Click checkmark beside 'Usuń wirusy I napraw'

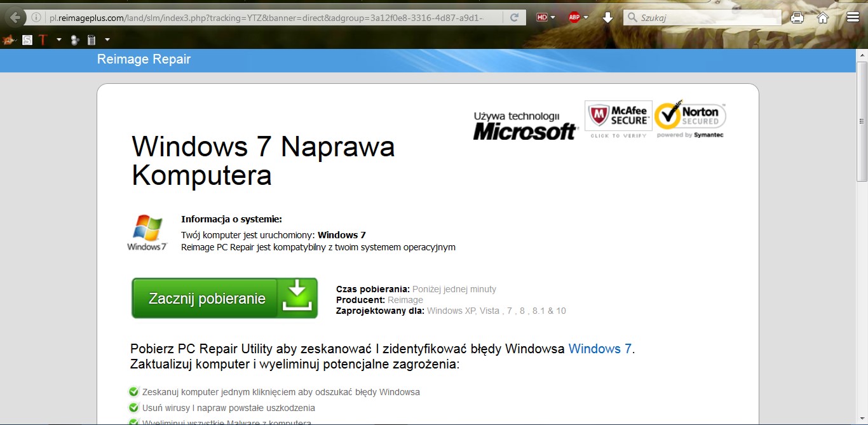[133, 408]
